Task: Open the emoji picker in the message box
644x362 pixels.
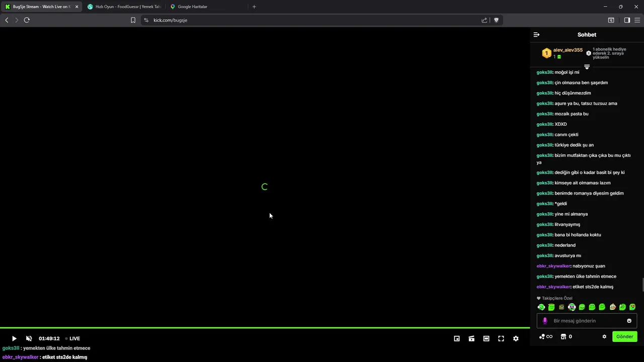Action: (x=629, y=321)
